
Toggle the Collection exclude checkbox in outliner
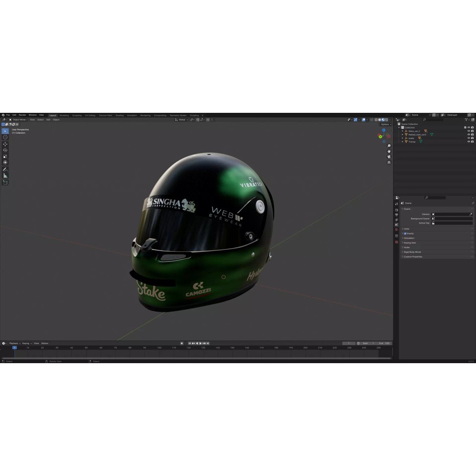pyautogui.click(x=465, y=128)
